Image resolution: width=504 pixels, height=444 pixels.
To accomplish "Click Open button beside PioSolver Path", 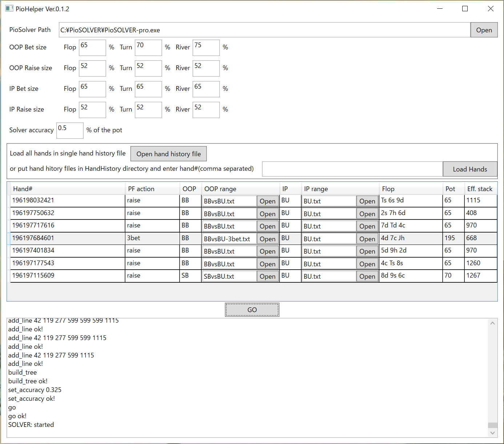I will (x=484, y=30).
